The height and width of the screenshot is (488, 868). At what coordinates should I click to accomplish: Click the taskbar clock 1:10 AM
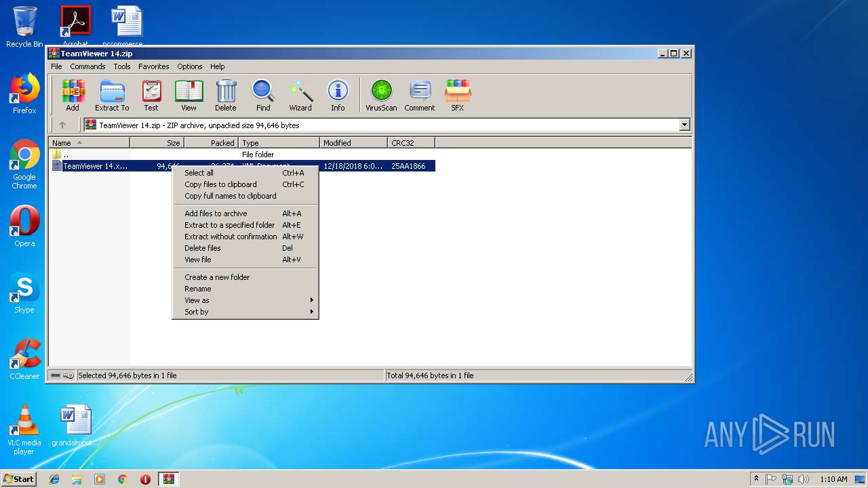pyautogui.click(x=833, y=479)
